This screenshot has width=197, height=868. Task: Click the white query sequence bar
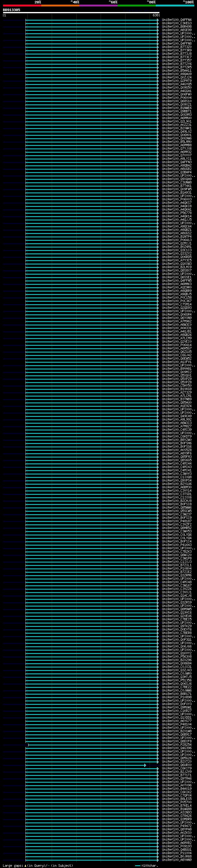tap(81, 13)
